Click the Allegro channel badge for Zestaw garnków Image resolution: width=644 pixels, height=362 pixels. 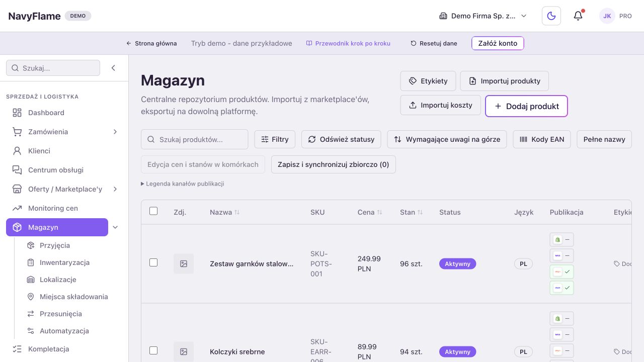click(562, 272)
